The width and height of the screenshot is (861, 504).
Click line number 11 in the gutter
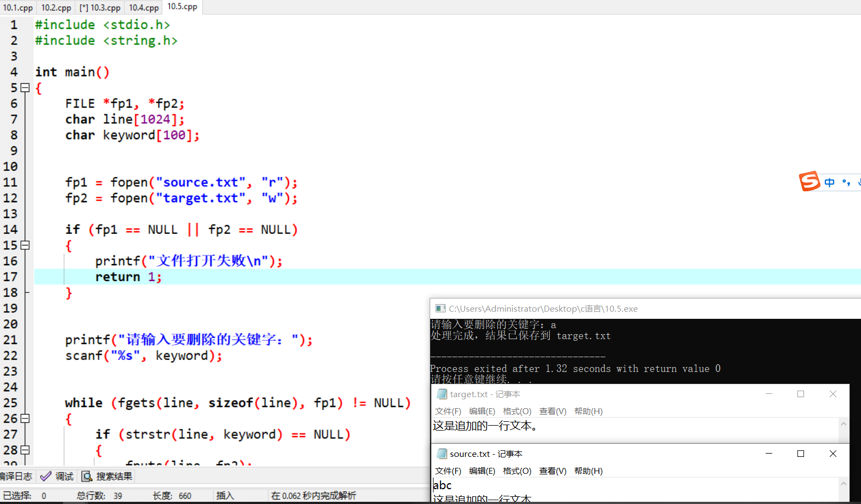click(x=10, y=182)
